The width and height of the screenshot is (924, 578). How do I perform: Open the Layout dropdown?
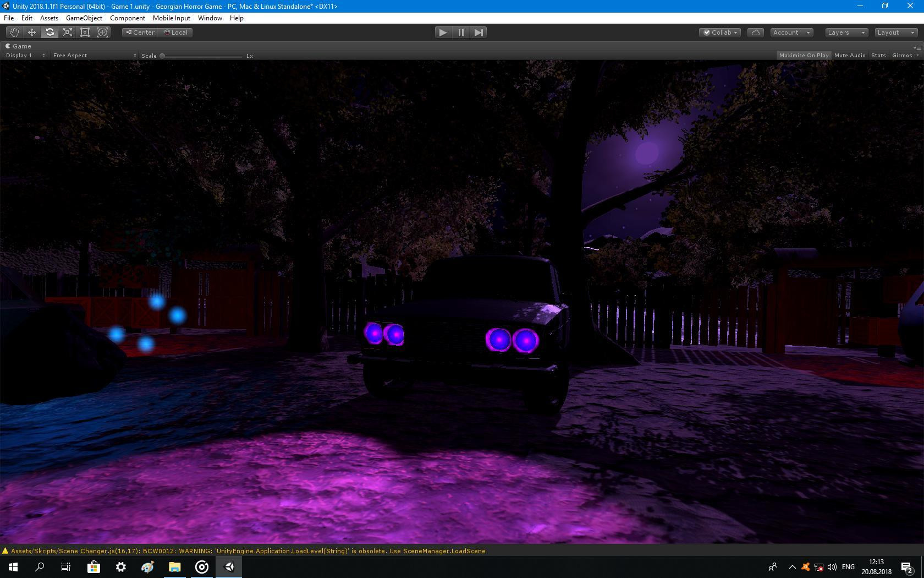[896, 32]
